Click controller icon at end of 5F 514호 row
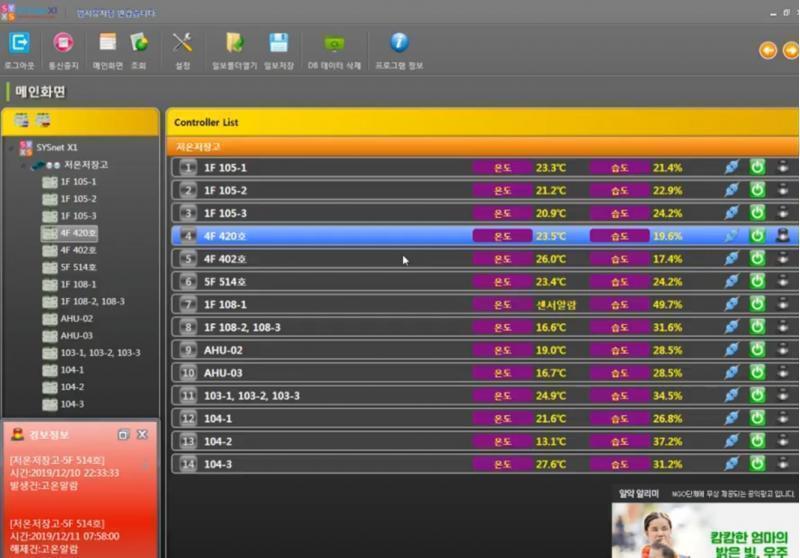This screenshot has height=558, width=800. (x=783, y=281)
